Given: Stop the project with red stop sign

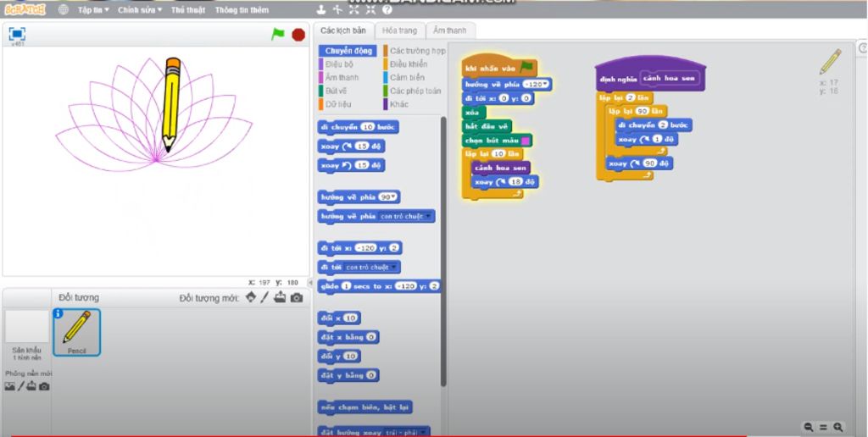Looking at the screenshot, I should click(298, 35).
